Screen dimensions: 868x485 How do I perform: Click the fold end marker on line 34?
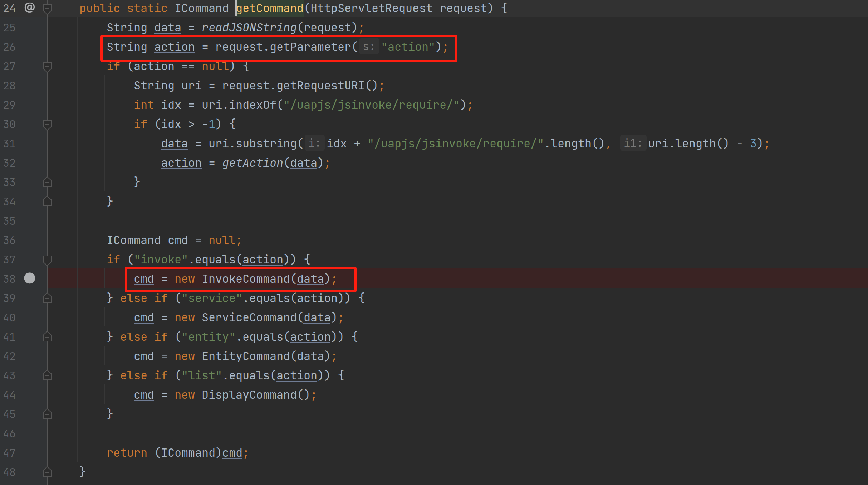47,202
